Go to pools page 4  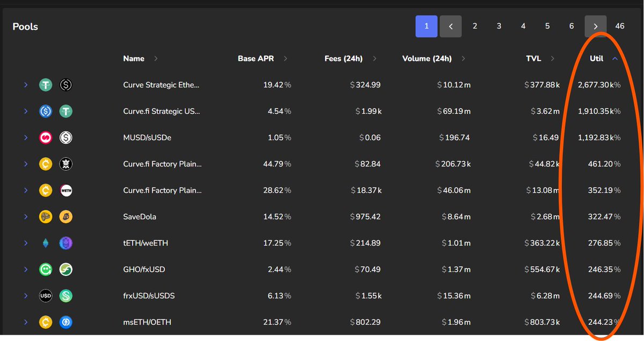click(x=523, y=26)
